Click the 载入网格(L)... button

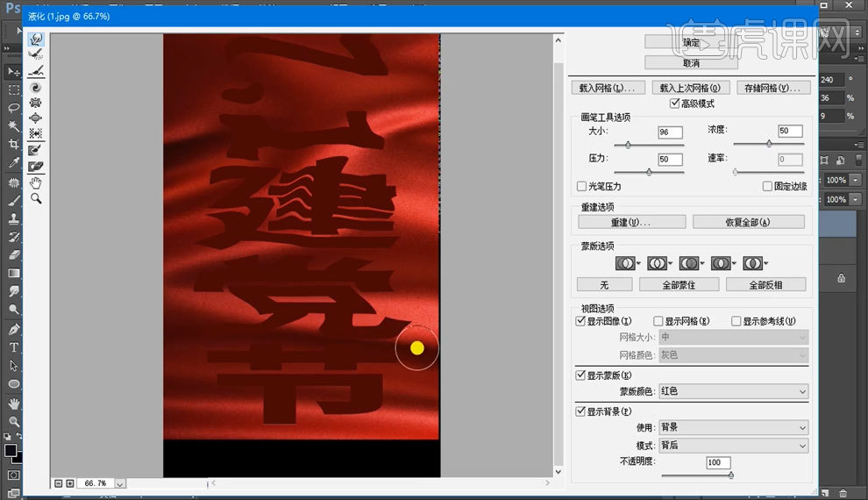click(x=608, y=88)
